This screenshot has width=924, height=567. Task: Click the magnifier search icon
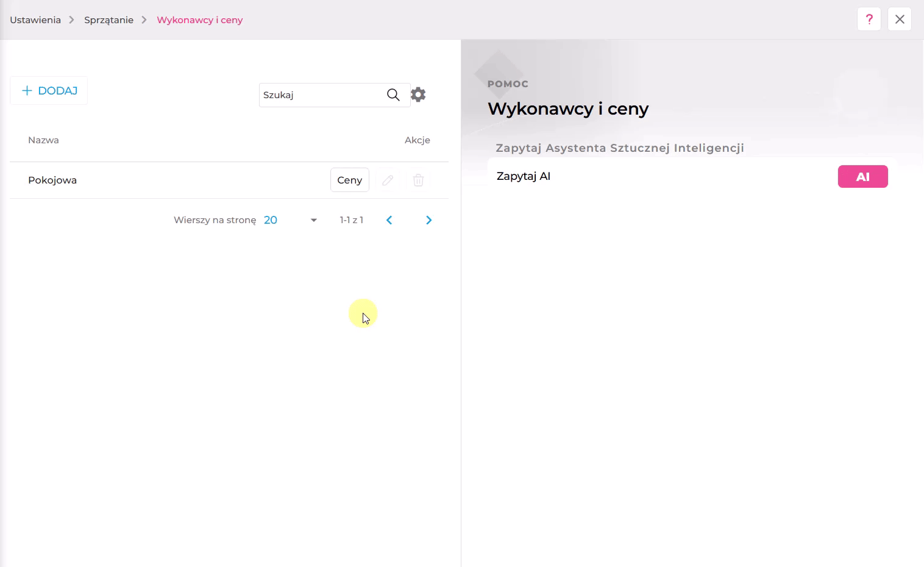click(393, 94)
